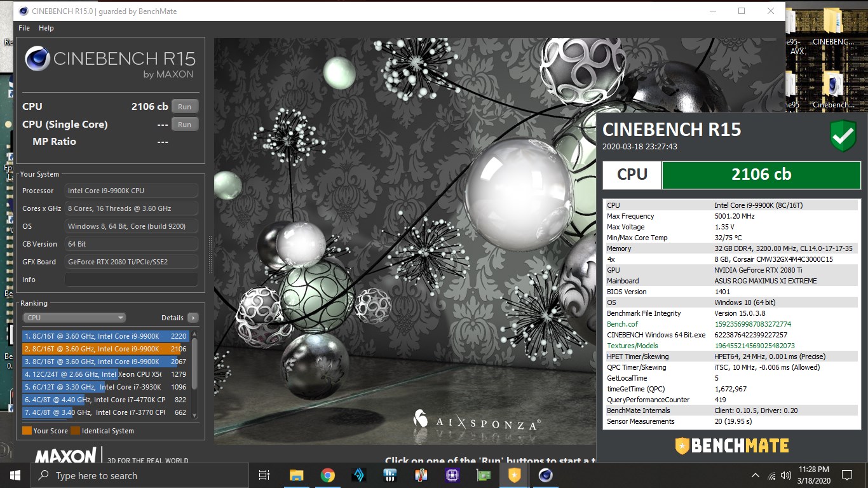Click the rendered AIXSPONZA scene image
The height and width of the screenshot is (488, 868).
point(405,241)
